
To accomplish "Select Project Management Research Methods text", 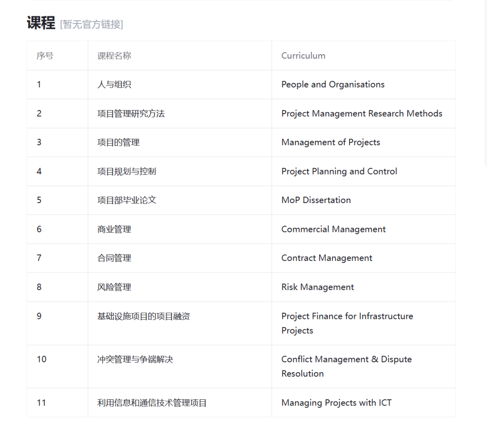I will click(x=362, y=114).
